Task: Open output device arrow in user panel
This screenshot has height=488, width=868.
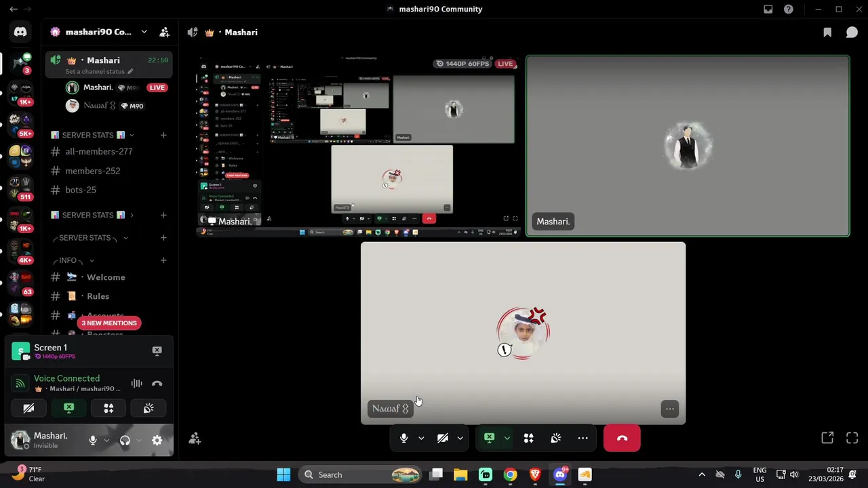Action: click(138, 441)
